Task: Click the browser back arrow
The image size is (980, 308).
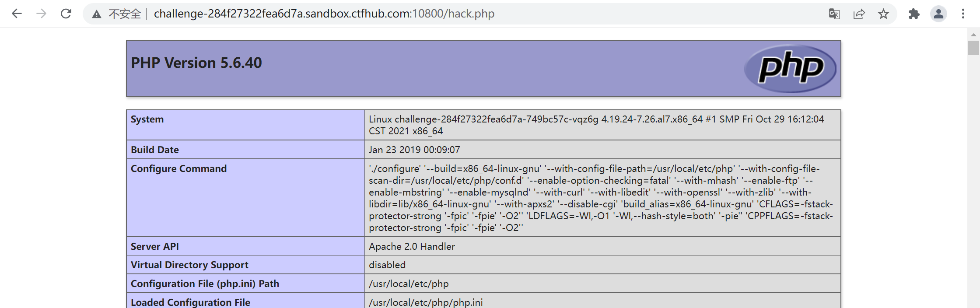Action: 17,14
